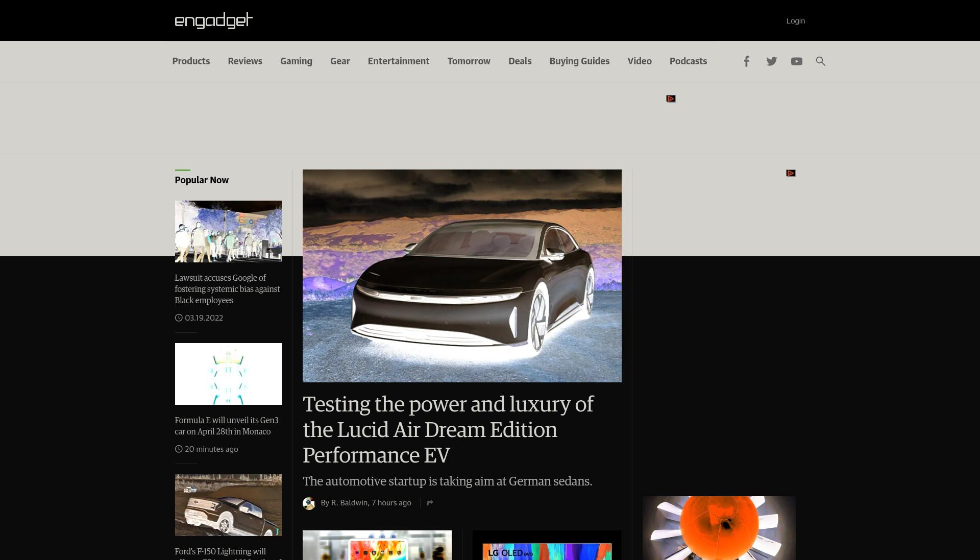Screen dimensions: 980x560
Task: Click the 03.19.2022 date stamp
Action: (x=204, y=318)
